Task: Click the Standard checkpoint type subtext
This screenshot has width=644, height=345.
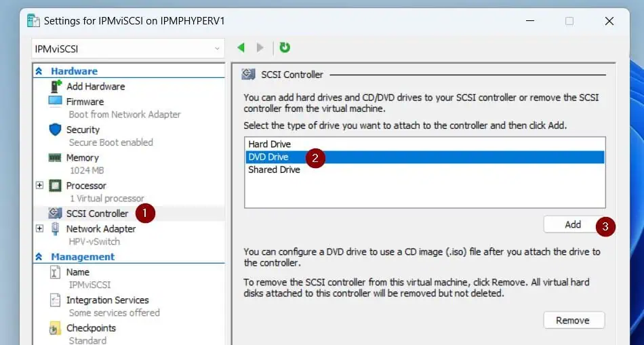Action: [x=87, y=340]
